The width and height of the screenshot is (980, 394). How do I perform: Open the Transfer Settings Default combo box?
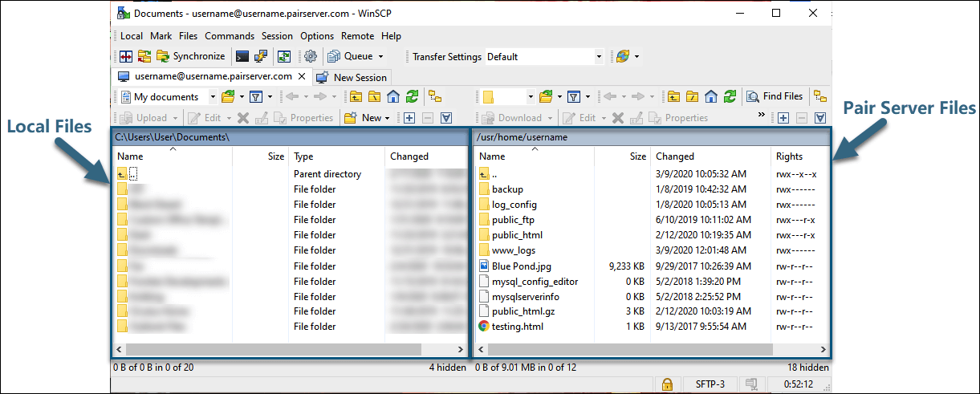544,57
